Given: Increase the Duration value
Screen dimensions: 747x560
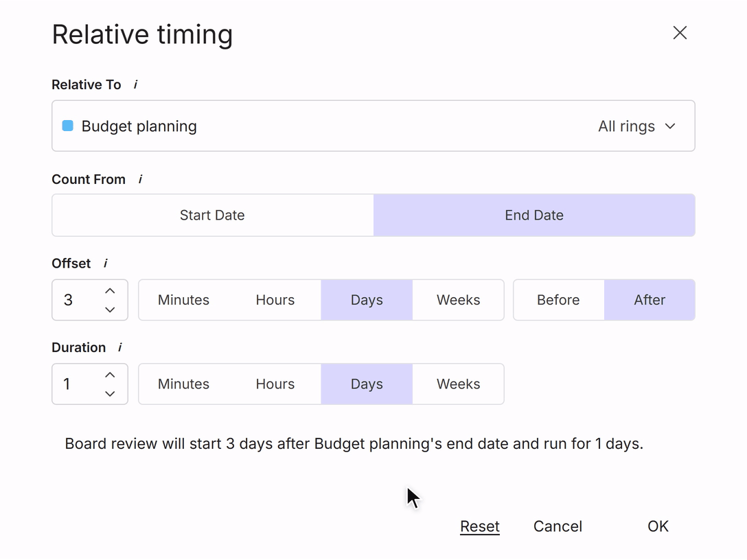Looking at the screenshot, I should pos(110,375).
